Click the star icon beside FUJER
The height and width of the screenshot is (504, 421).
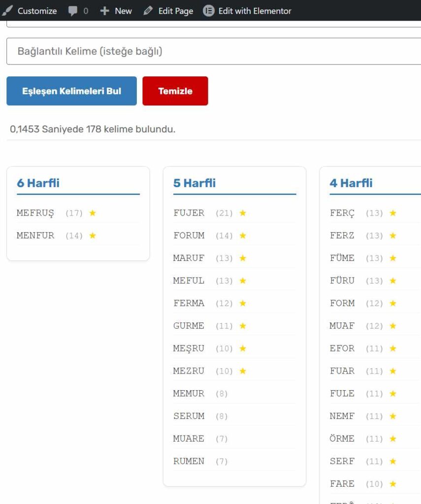click(243, 213)
